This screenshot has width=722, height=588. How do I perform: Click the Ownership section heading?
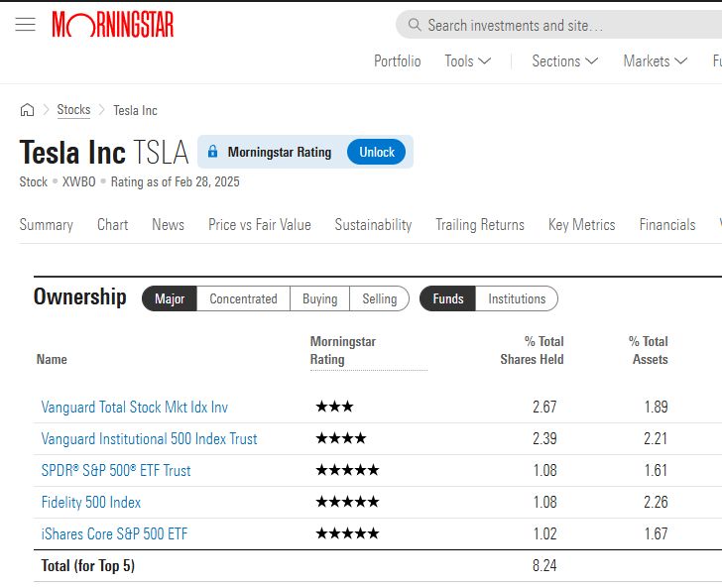80,297
